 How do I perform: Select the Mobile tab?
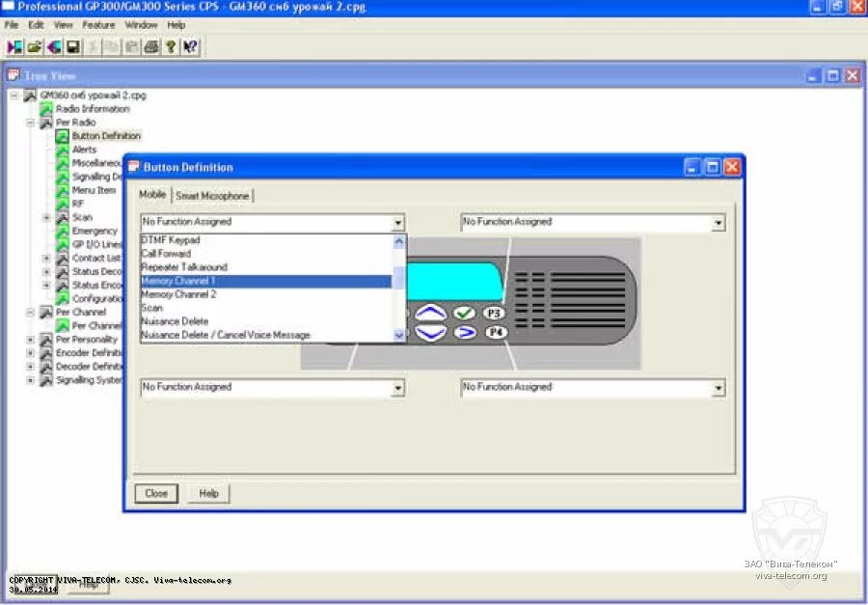152,195
